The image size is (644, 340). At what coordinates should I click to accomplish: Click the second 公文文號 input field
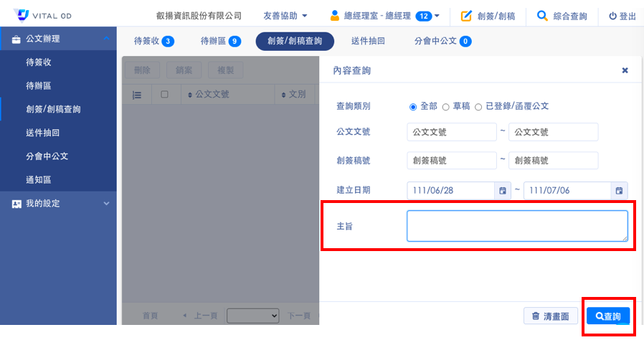553,132
